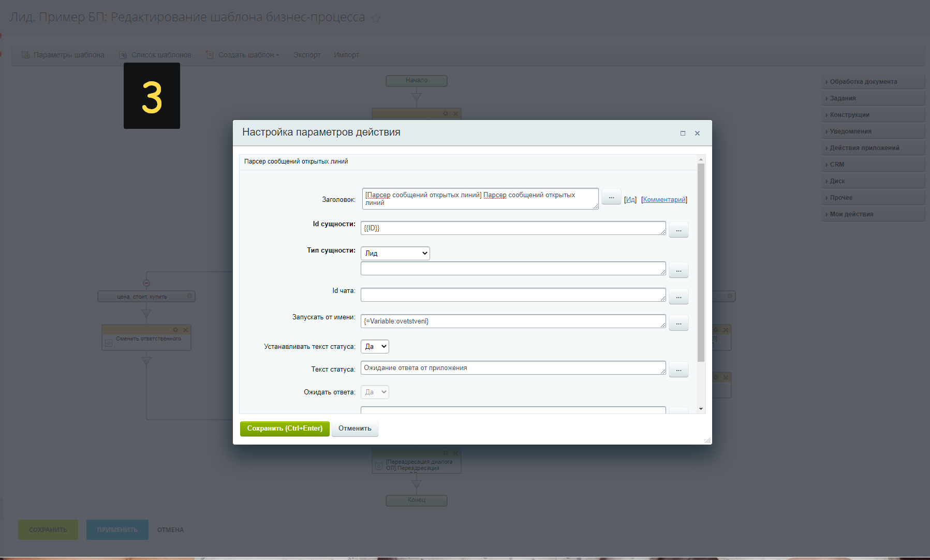Expand the Диск actions group
Screen dimensions: 930x560
click(873, 181)
